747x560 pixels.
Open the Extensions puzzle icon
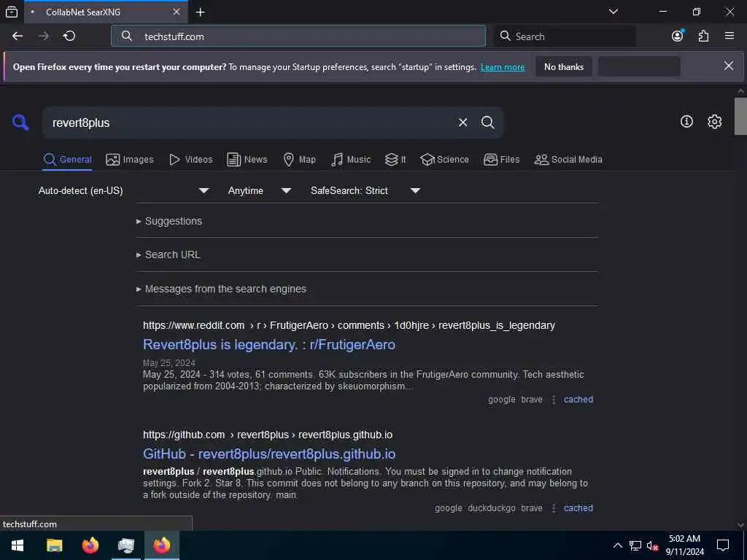pyautogui.click(x=703, y=36)
